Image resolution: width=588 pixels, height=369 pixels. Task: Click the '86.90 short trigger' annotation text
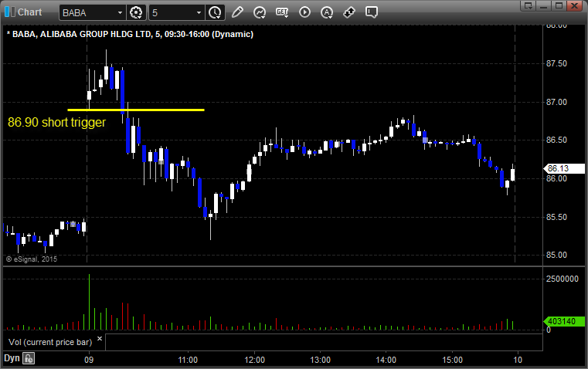pos(56,123)
